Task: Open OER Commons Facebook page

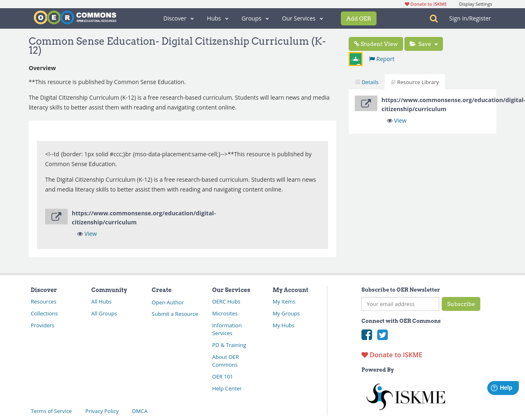Action: tap(366, 334)
